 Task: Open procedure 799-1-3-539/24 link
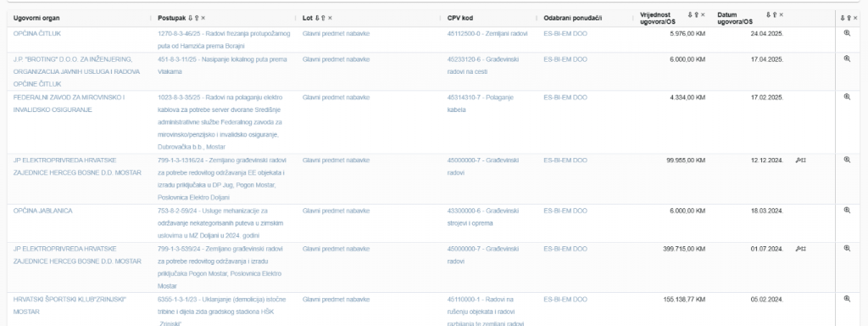[220, 267]
